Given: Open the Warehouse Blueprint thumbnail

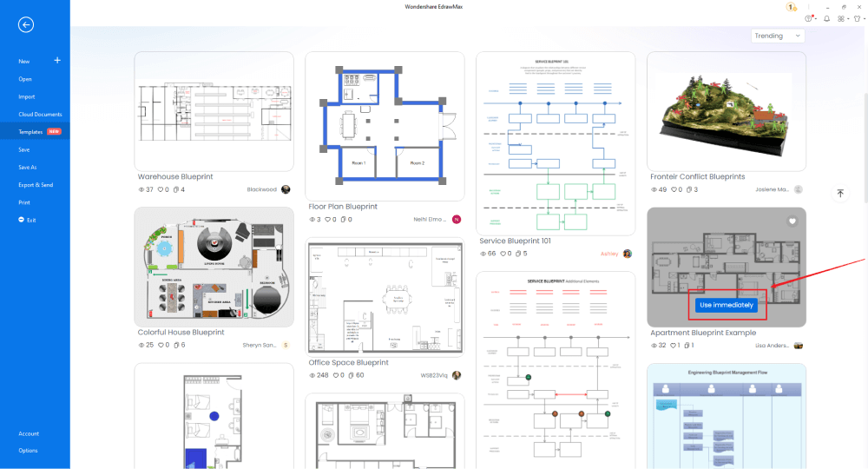Looking at the screenshot, I should point(214,111).
